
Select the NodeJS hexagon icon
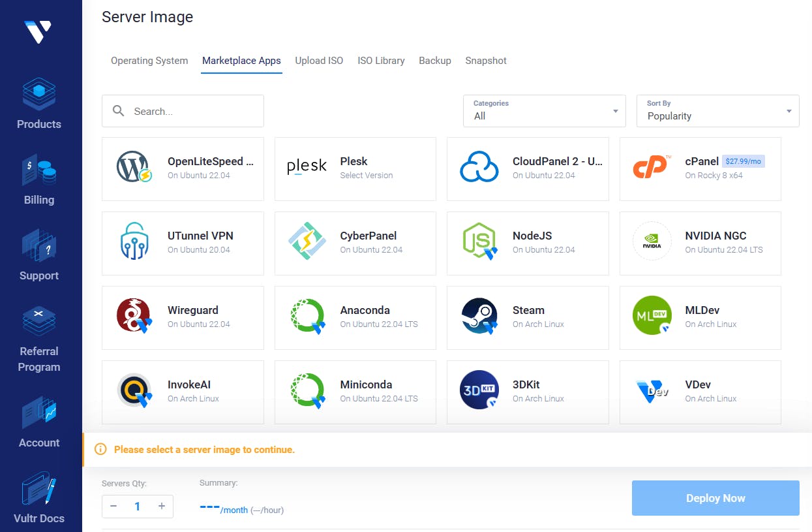pyautogui.click(x=479, y=242)
